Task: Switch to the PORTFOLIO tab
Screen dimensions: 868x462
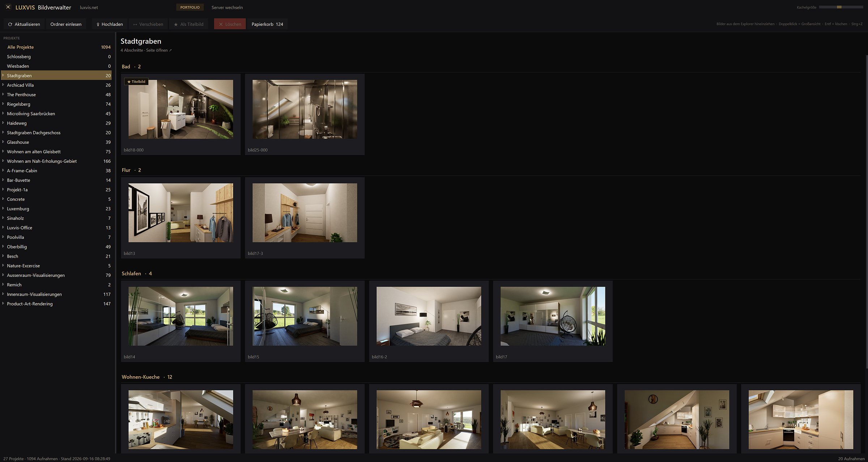Action: click(190, 7)
